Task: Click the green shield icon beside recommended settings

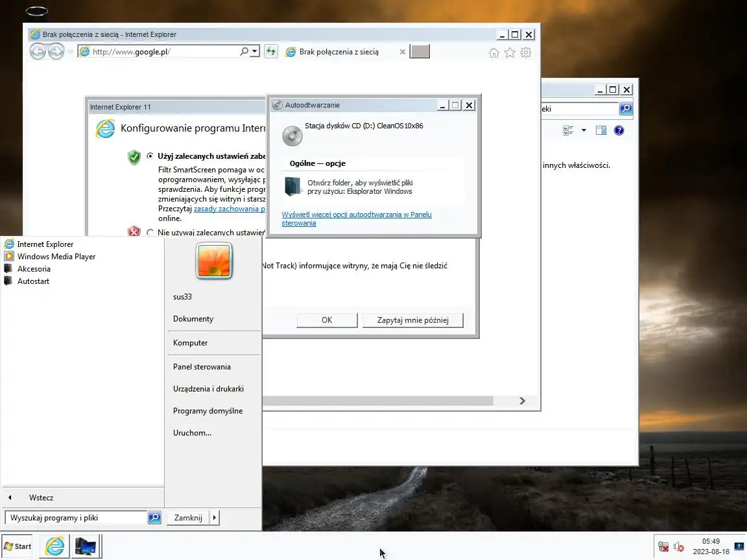Action: pyautogui.click(x=134, y=157)
